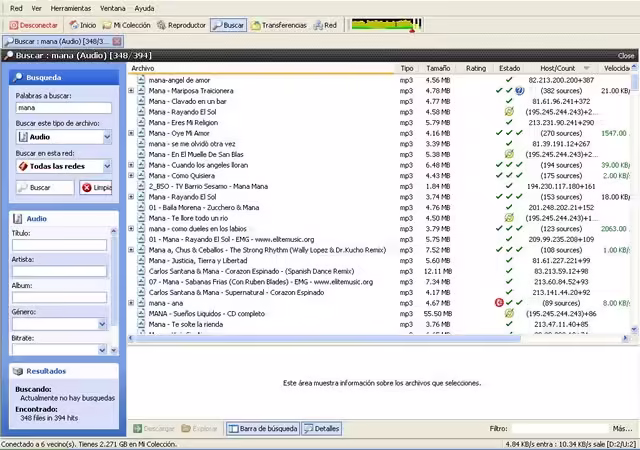Sort by Archivo column header

coord(261,68)
